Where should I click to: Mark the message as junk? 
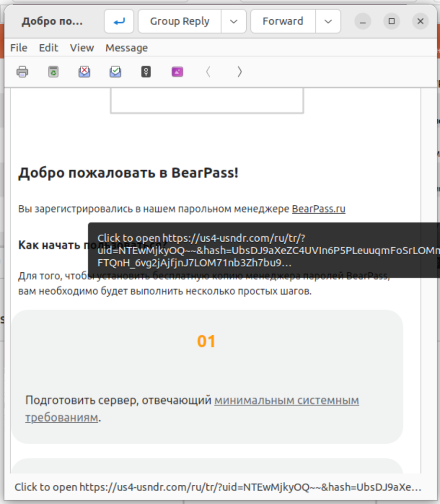tap(84, 72)
